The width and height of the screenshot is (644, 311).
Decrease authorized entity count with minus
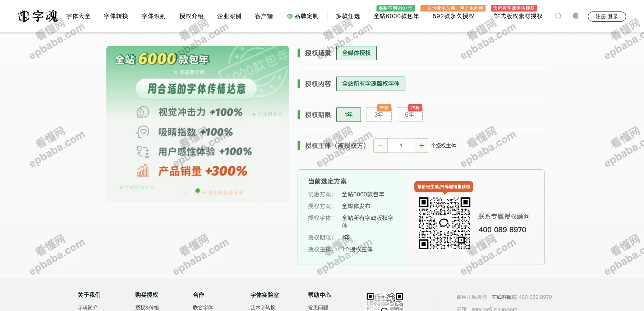coord(381,146)
